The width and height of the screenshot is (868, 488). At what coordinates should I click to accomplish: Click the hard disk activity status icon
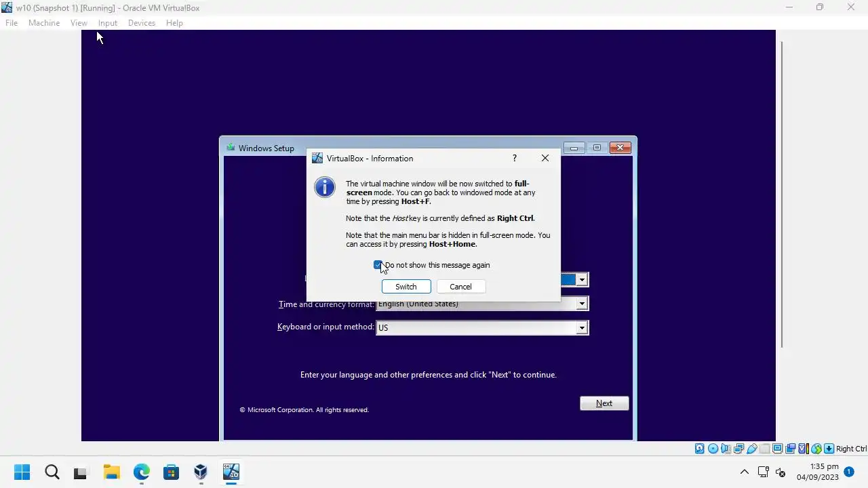point(700,449)
